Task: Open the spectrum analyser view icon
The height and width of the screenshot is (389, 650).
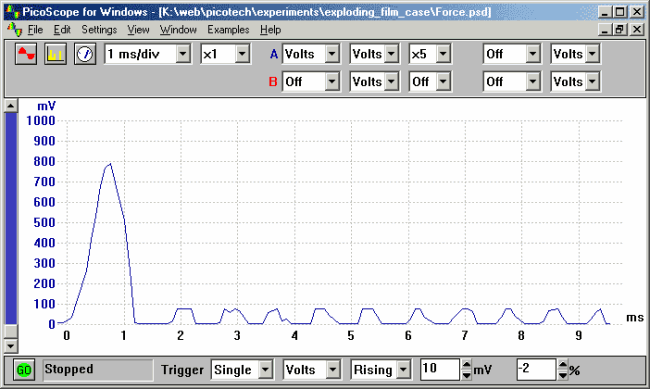Action: click(x=56, y=54)
